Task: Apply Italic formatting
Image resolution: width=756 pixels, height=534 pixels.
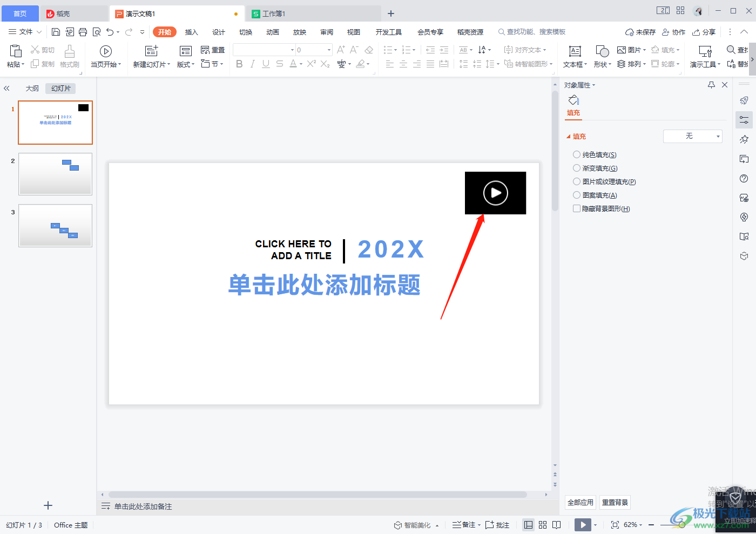Action: coord(252,64)
